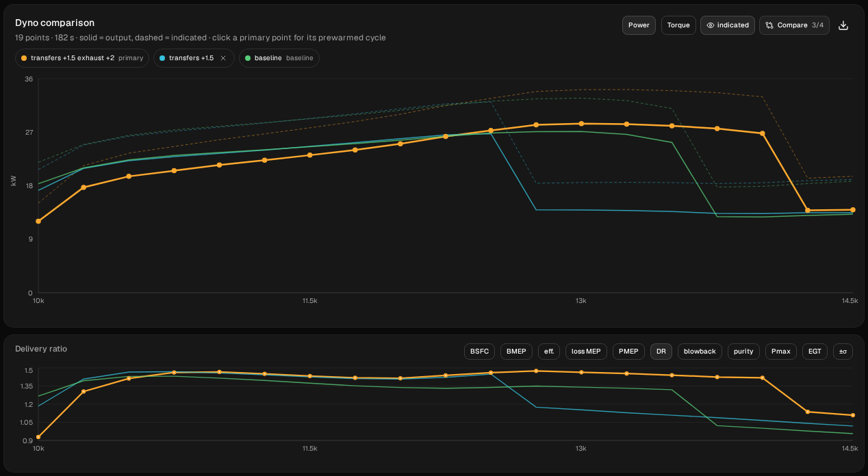Click the Dyno comparison title
Image resolution: width=868 pixels, height=476 pixels.
[55, 23]
